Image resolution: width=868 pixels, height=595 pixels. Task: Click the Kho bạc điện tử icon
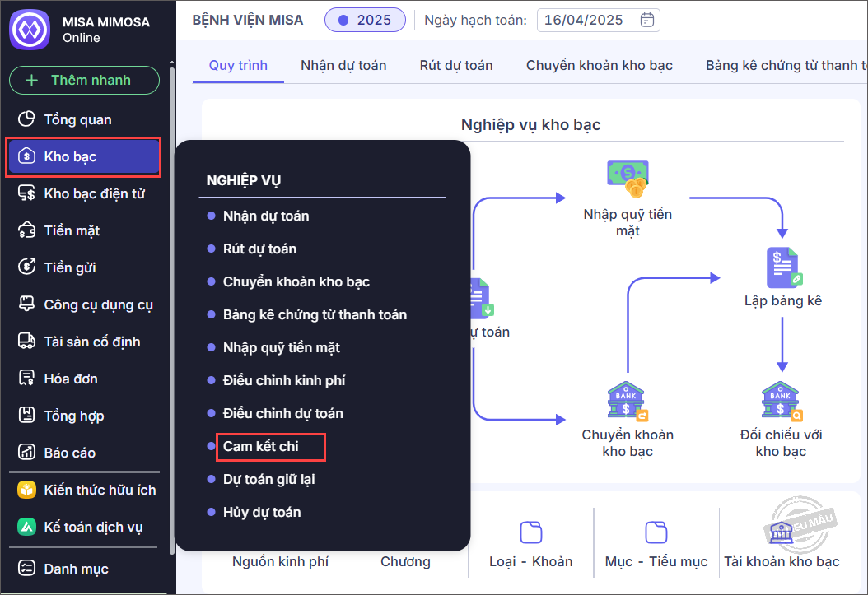26,193
